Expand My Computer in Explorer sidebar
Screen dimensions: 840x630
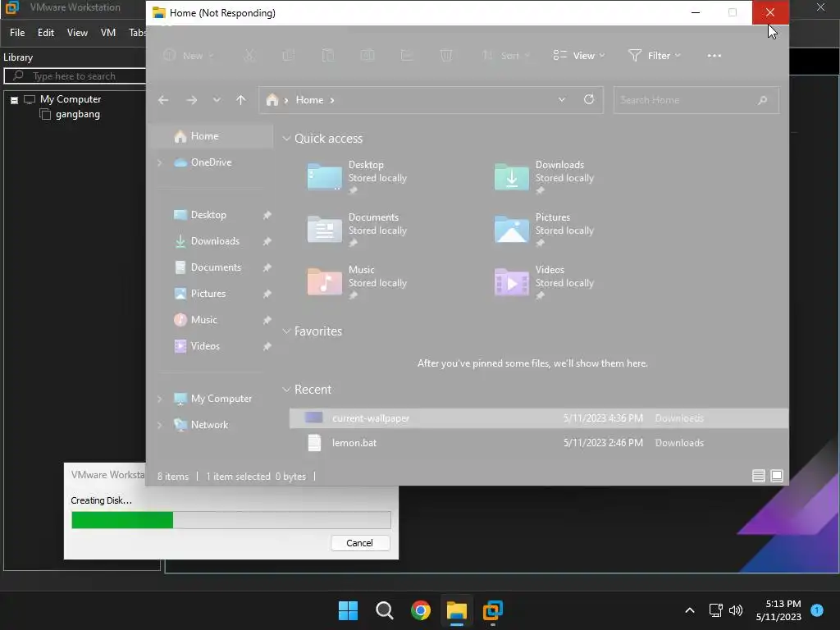[x=160, y=399]
